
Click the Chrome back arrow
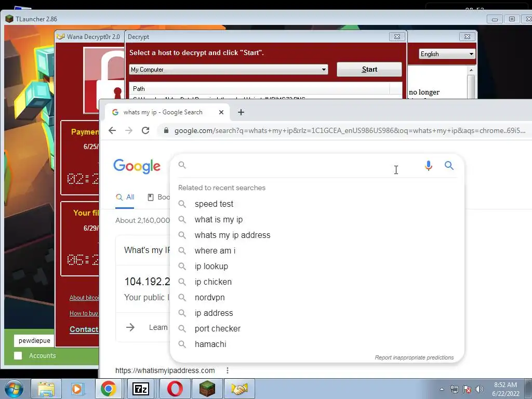pyautogui.click(x=112, y=130)
